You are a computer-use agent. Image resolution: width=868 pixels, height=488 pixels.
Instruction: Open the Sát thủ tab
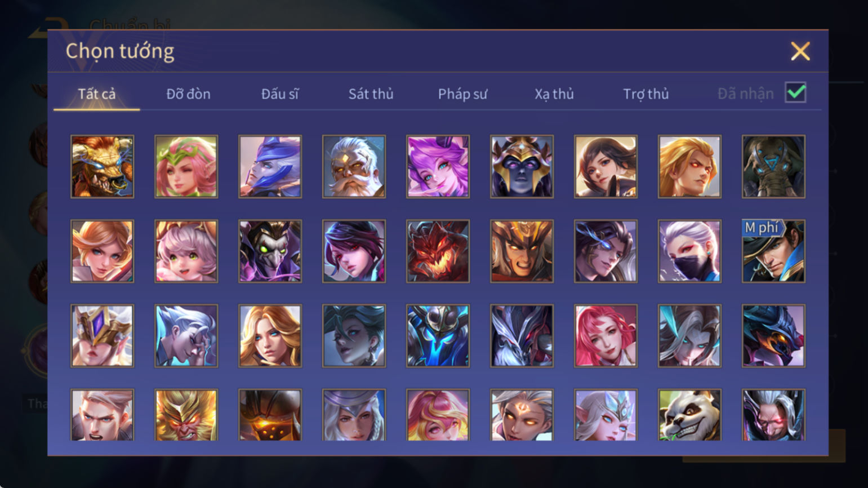click(371, 94)
